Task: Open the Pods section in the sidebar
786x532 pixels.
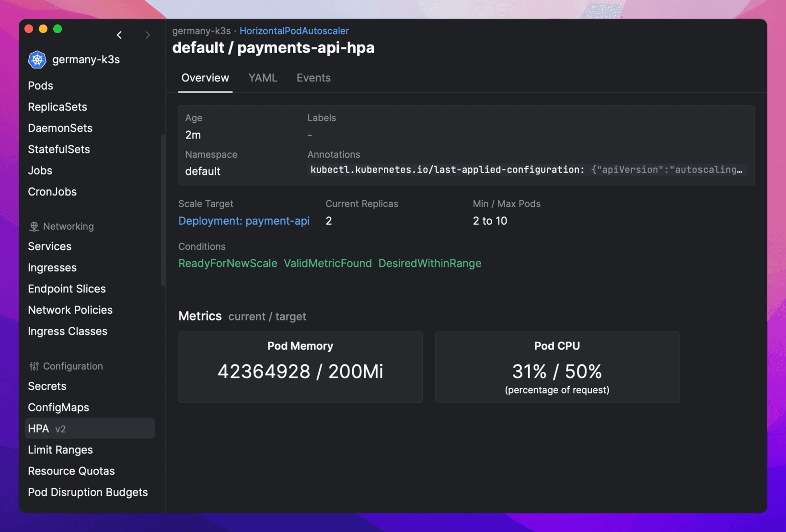Action: (40, 85)
